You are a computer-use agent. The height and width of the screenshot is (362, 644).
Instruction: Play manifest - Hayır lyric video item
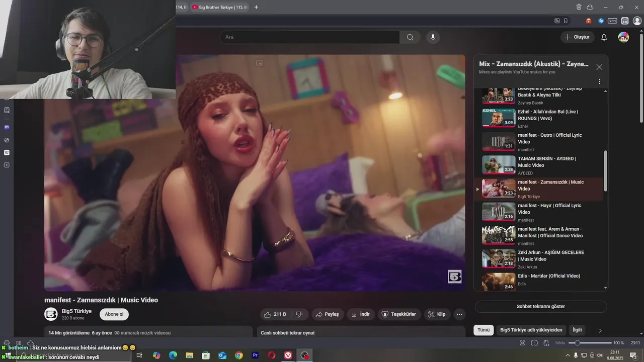[540, 212]
